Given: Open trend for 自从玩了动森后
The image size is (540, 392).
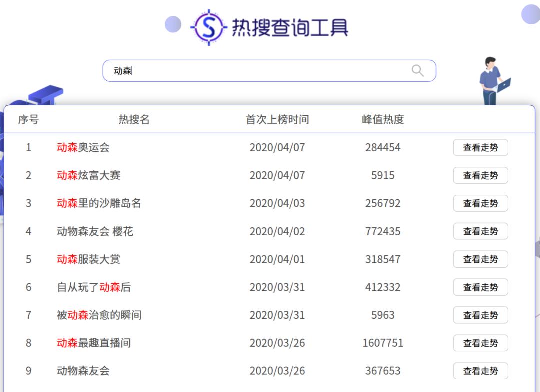Looking at the screenshot, I should pyautogui.click(x=480, y=288).
